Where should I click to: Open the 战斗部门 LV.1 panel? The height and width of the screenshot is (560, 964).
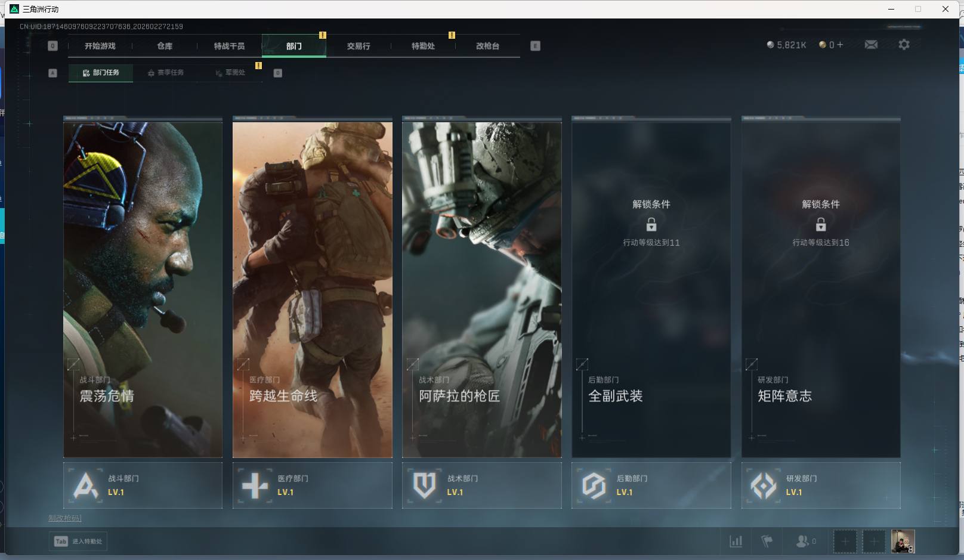tap(143, 485)
